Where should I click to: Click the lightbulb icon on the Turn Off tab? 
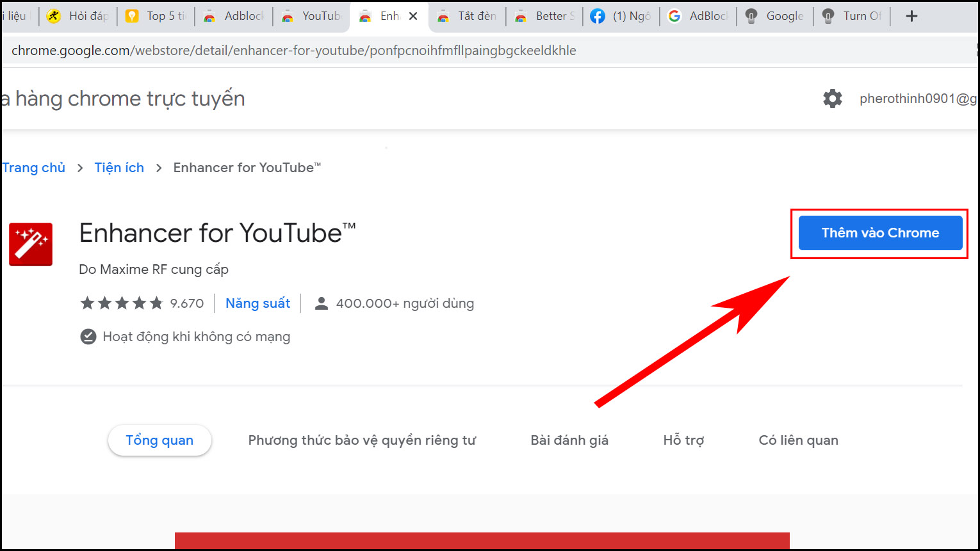[828, 16]
